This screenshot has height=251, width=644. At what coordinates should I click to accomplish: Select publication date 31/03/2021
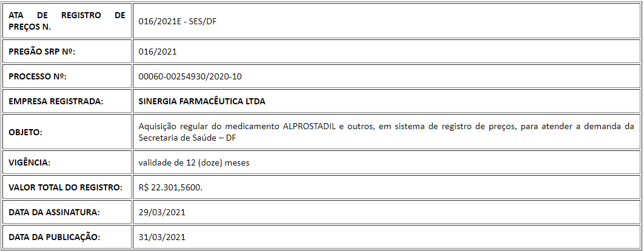click(163, 237)
